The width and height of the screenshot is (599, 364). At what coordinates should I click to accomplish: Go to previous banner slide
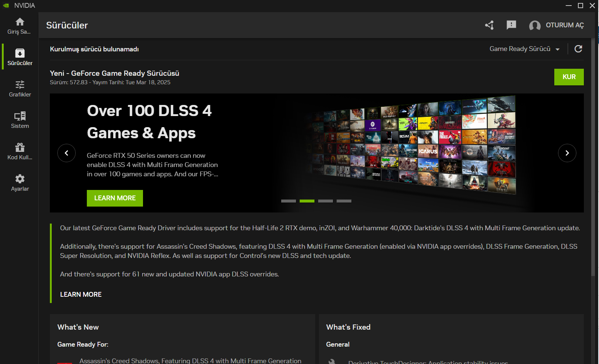[x=67, y=153]
